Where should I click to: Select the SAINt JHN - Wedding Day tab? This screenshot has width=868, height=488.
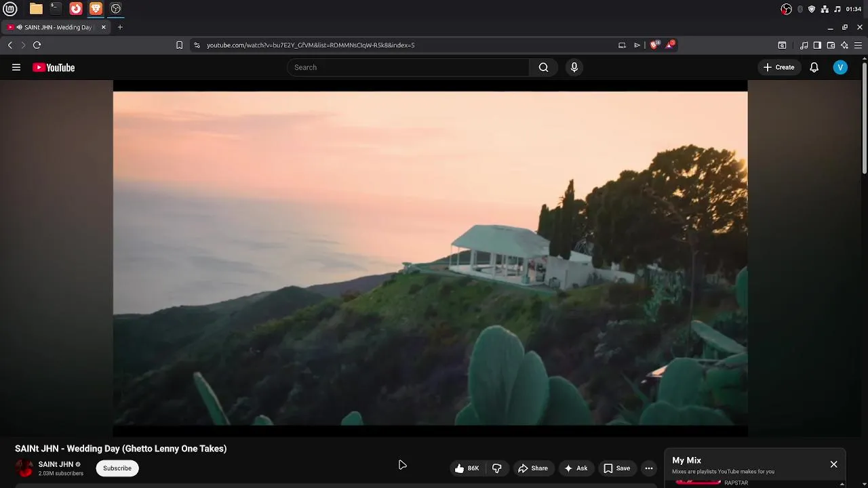click(56, 27)
